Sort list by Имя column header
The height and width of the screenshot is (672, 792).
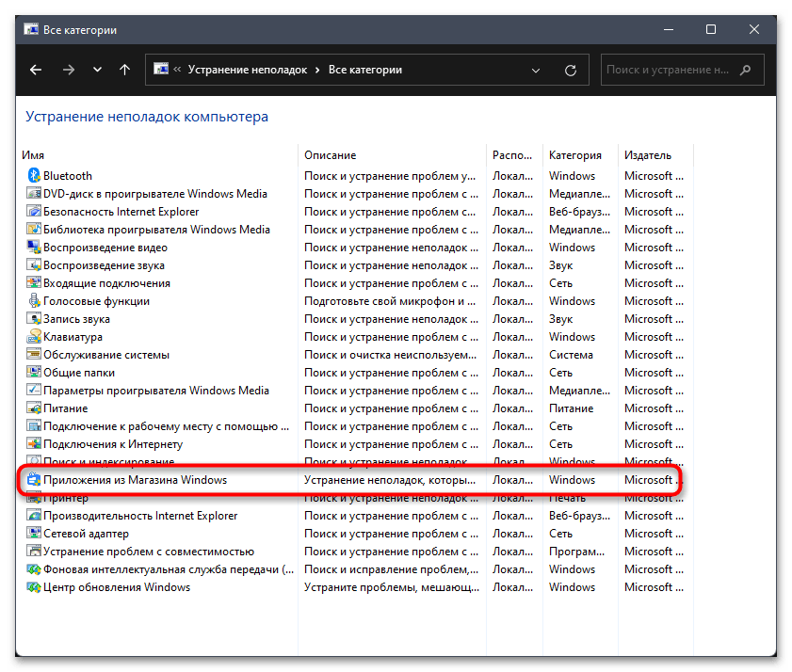(34, 155)
